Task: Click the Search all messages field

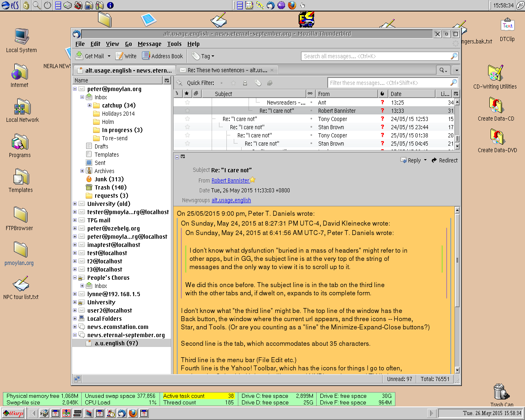Action: (375, 56)
